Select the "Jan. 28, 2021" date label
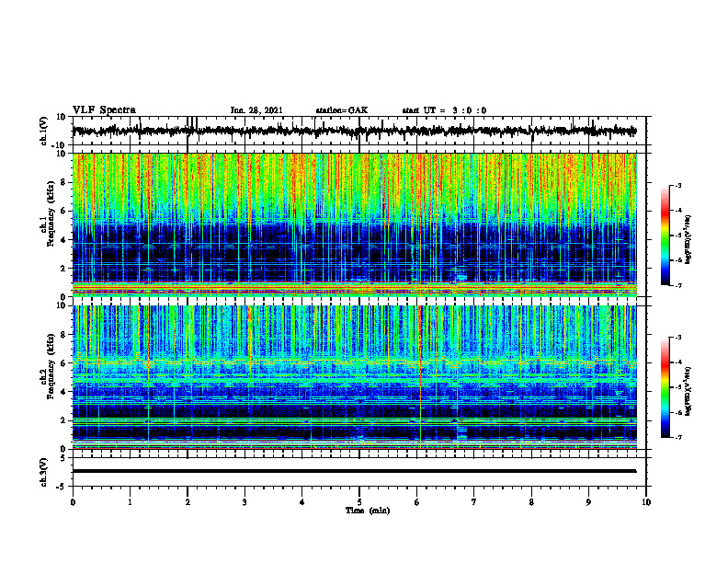728x563 pixels. click(x=256, y=110)
